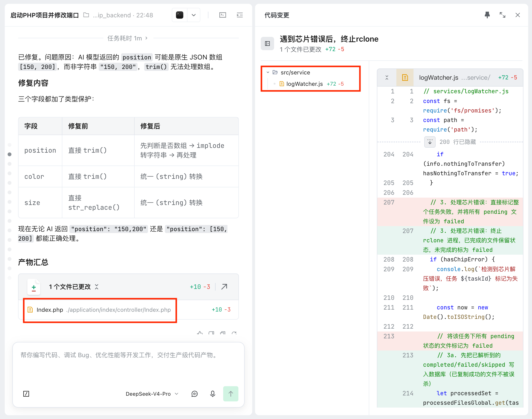Screen dimensions: 532x419
Task: Click the position cell in the table
Action: click(x=40, y=150)
